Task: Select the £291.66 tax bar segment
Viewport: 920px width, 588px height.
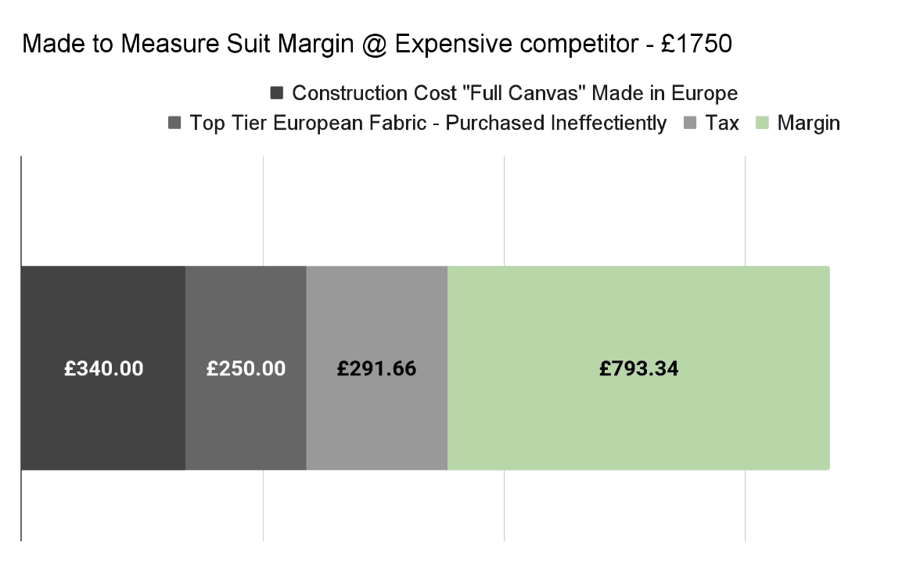Action: [x=377, y=368]
